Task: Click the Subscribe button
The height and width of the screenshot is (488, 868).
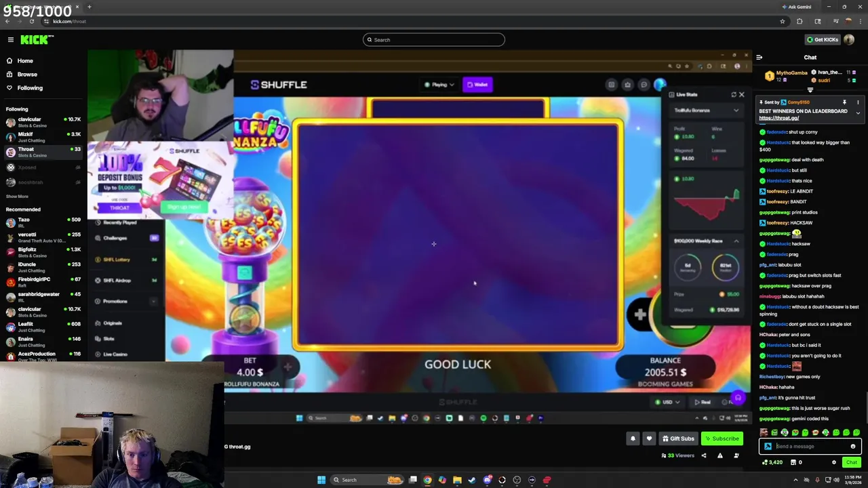Action: tap(722, 439)
